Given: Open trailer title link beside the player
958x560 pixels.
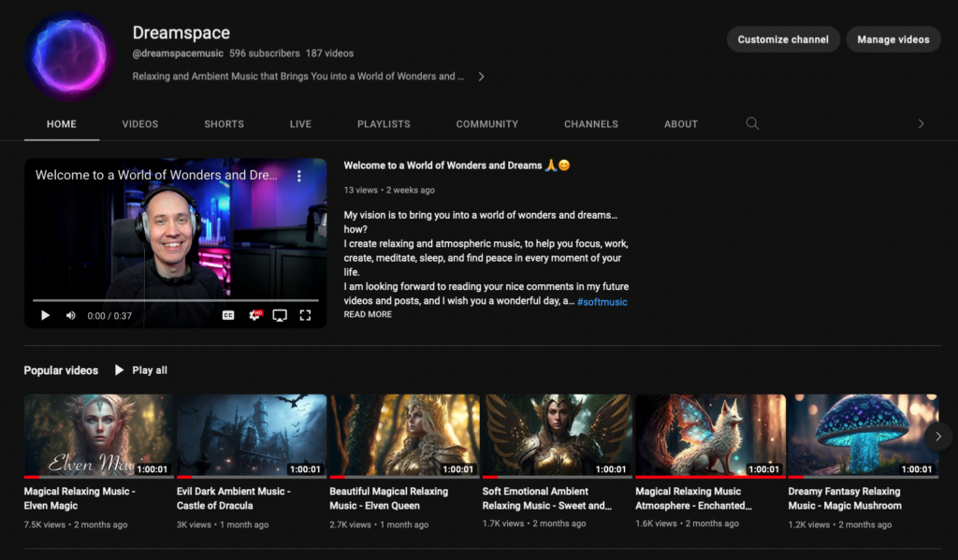Looking at the screenshot, I should pos(457,165).
